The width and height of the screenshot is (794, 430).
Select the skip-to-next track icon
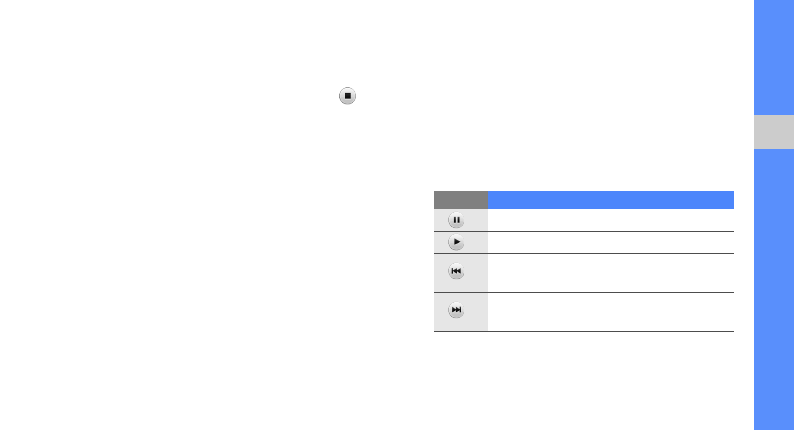click(456, 311)
